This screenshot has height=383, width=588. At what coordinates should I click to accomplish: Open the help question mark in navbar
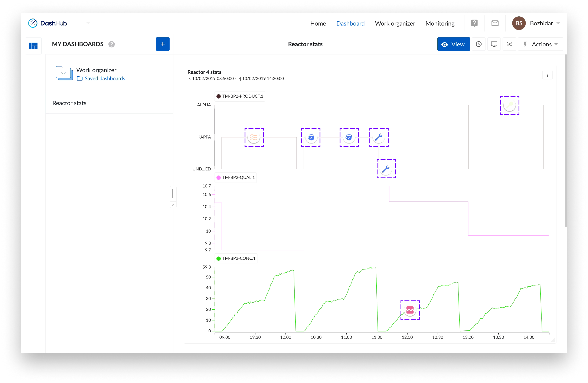[474, 23]
